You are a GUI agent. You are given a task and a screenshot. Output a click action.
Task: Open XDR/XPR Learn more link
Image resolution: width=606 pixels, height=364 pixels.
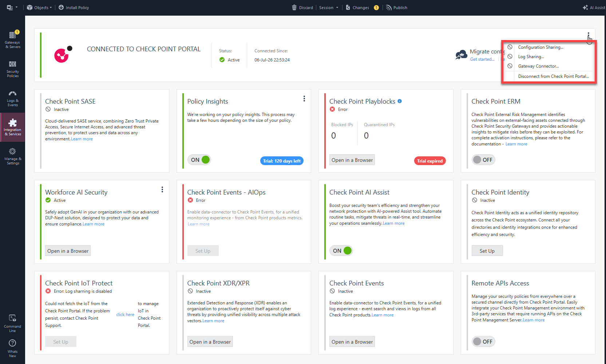pyautogui.click(x=213, y=321)
